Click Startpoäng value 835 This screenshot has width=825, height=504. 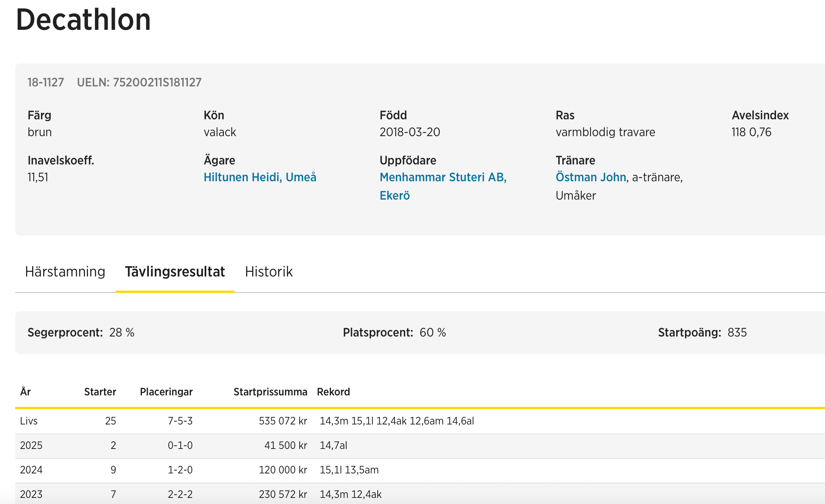click(x=737, y=332)
